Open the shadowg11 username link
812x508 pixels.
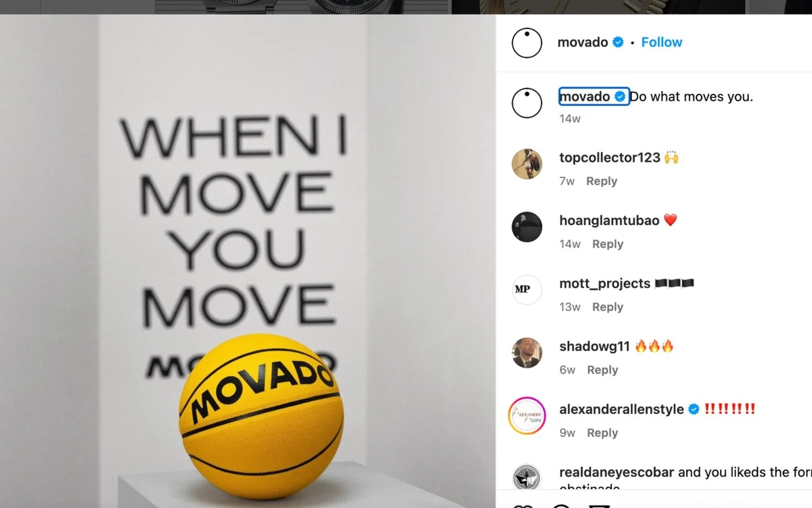[595, 347]
